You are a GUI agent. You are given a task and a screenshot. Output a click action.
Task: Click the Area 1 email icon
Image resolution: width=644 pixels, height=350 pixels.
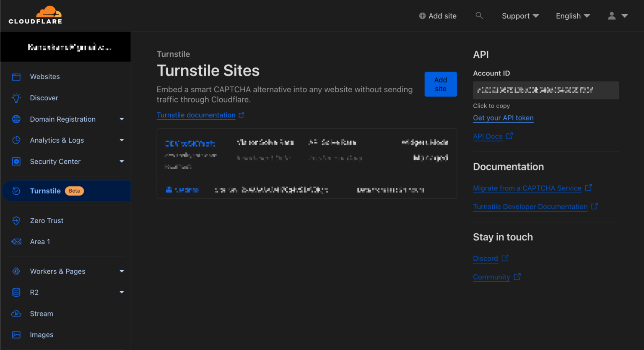click(x=16, y=241)
